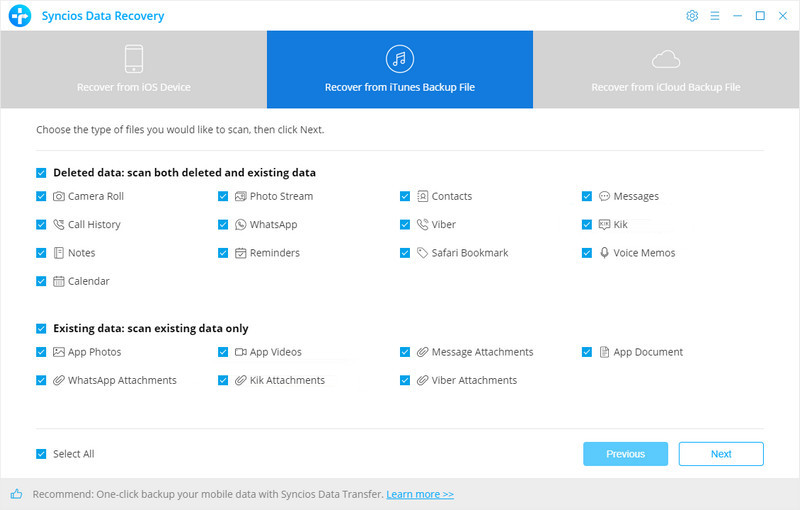
Task: Click the Previous button
Action: (x=626, y=454)
